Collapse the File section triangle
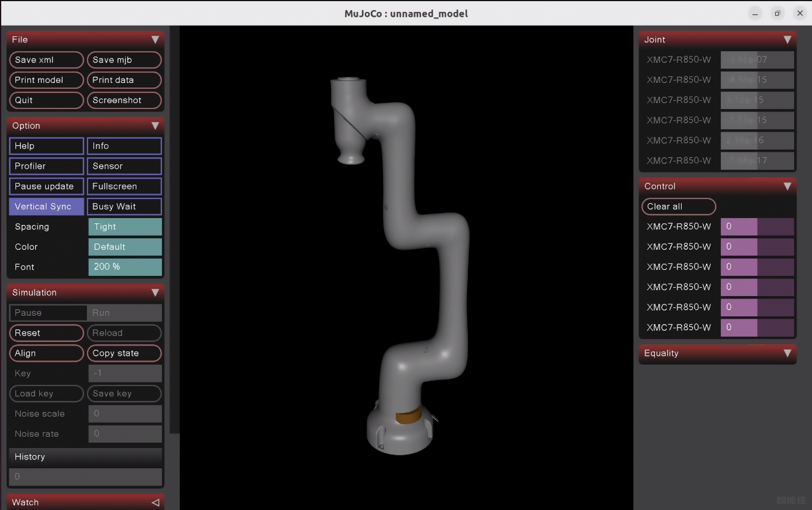 (x=155, y=40)
